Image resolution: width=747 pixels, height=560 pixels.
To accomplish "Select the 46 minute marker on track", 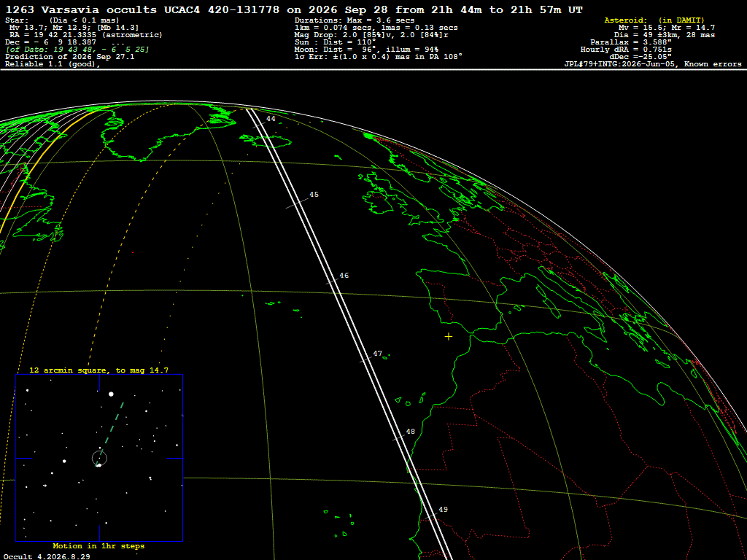I will click(x=344, y=275).
